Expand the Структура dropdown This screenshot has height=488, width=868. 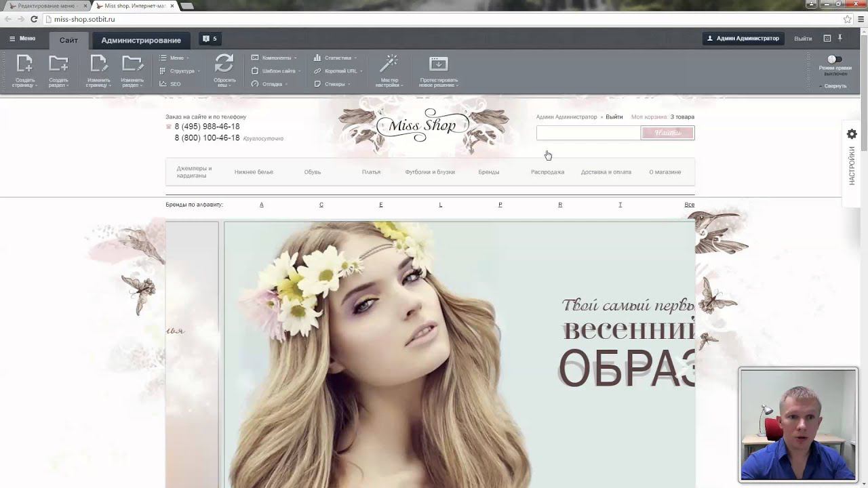point(180,70)
